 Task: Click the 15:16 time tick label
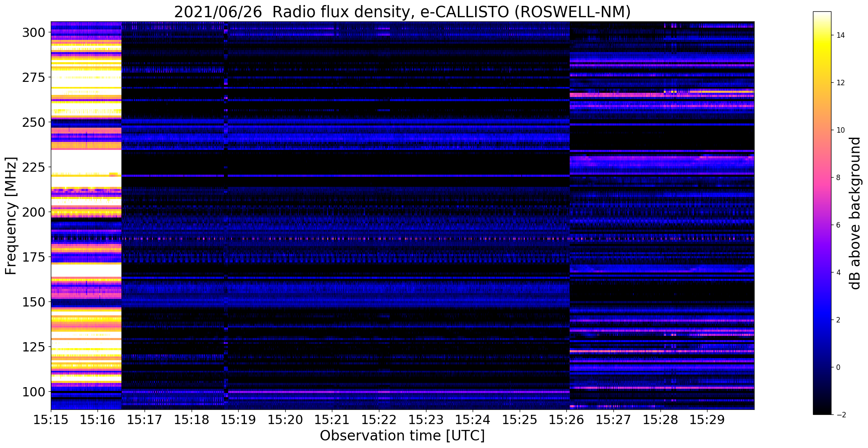(98, 419)
